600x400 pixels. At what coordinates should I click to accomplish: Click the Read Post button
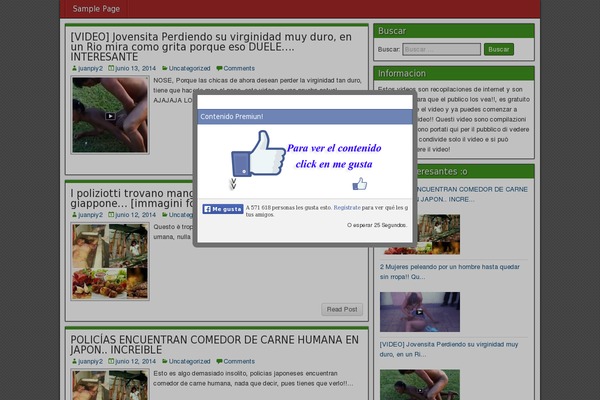(342, 309)
